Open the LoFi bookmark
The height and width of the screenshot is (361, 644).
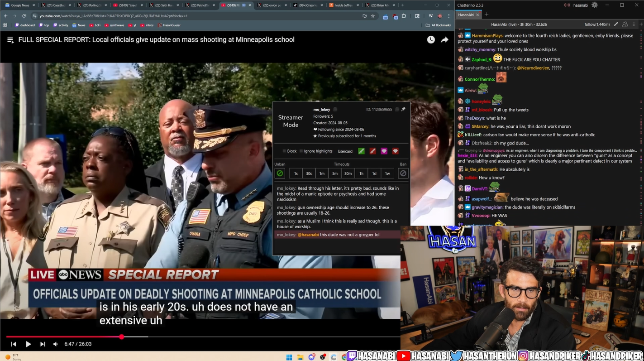[x=95, y=25]
